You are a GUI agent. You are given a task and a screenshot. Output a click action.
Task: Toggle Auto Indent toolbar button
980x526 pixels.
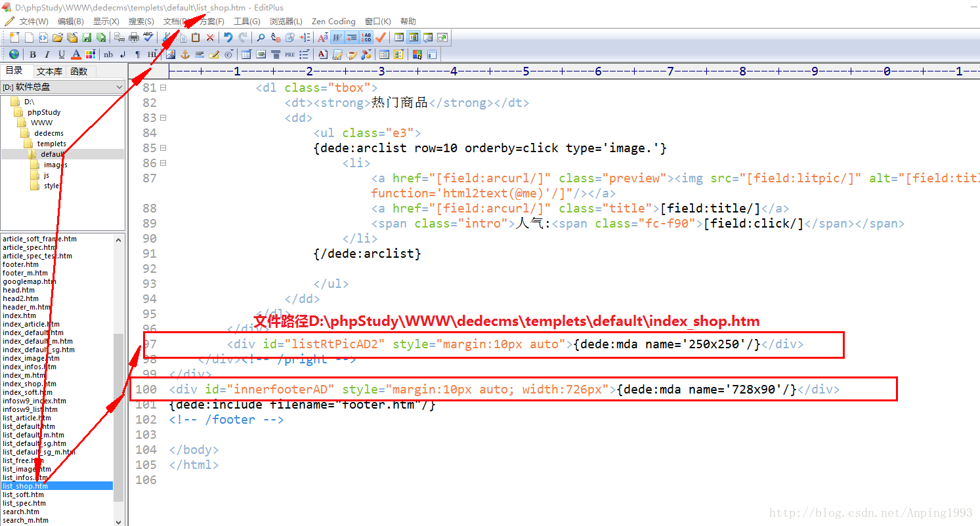point(352,37)
